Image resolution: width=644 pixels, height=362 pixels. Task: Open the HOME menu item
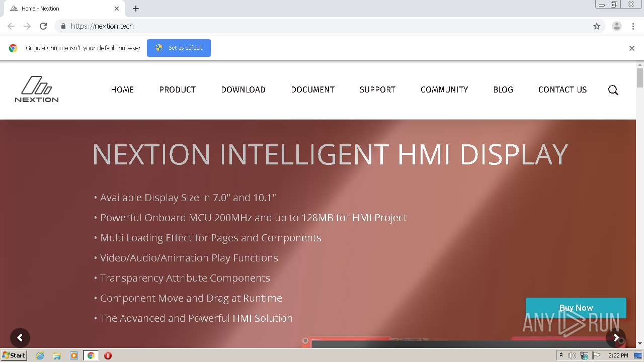122,89
